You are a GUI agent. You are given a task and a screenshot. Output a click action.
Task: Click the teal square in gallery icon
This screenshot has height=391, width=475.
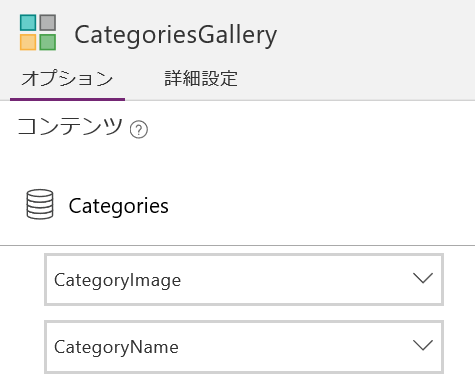28,23
